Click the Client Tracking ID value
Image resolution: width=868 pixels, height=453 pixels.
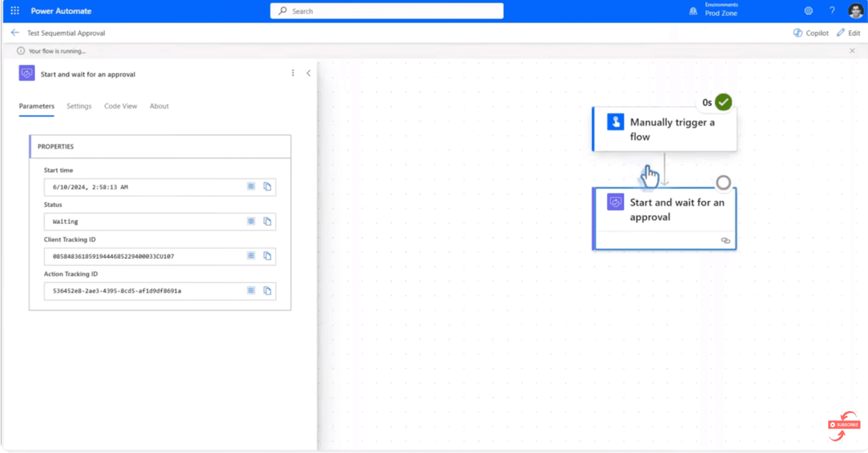click(160, 257)
